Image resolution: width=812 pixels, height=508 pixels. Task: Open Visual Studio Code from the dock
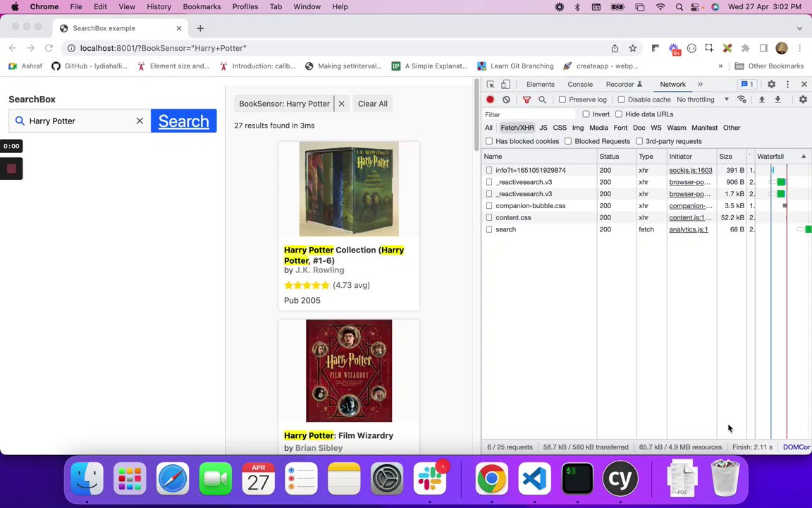click(534, 478)
